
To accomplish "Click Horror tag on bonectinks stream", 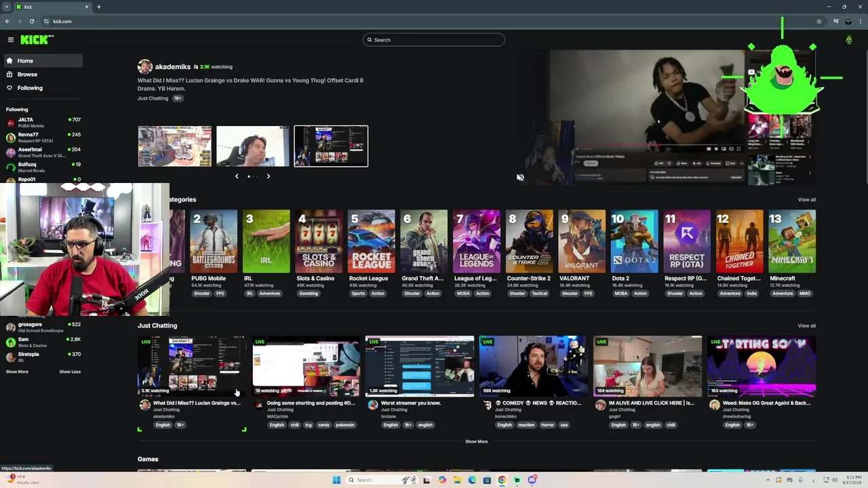I will coord(547,425).
